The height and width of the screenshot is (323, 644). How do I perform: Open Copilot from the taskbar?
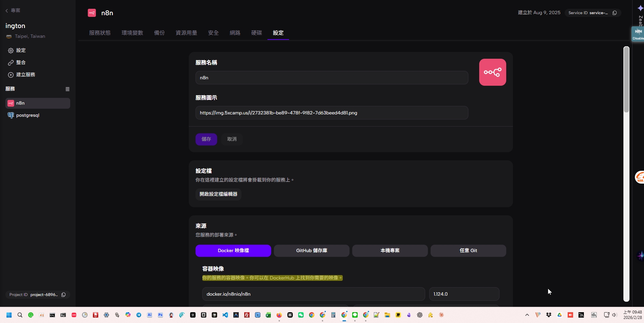click(128, 315)
